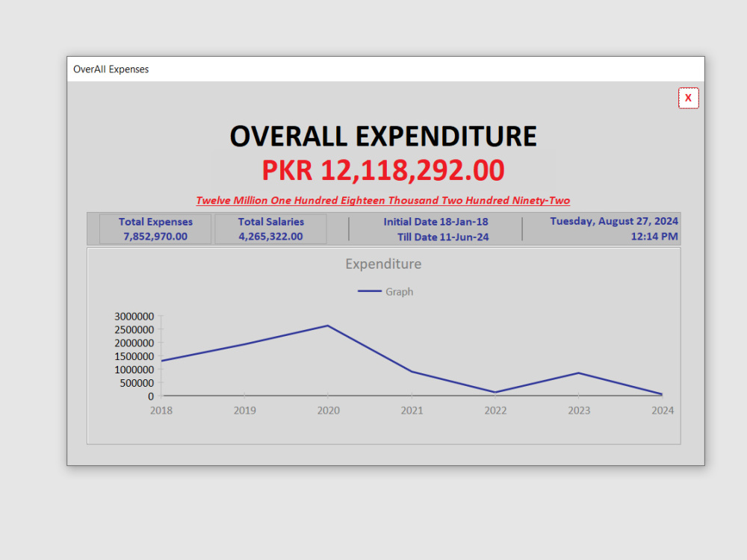Click the 1500000 y-axis label
Screen dimensions: 747x560
pyautogui.click(x=134, y=357)
